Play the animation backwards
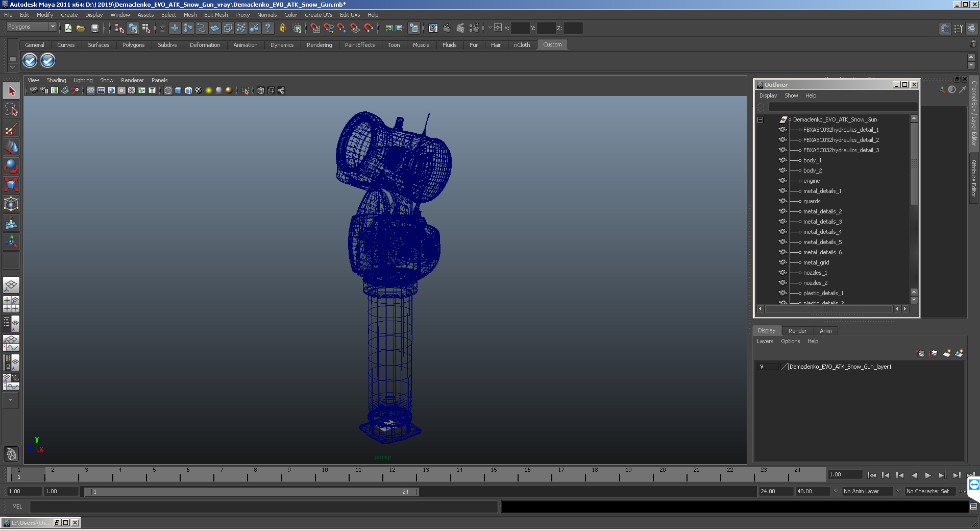 (x=914, y=475)
